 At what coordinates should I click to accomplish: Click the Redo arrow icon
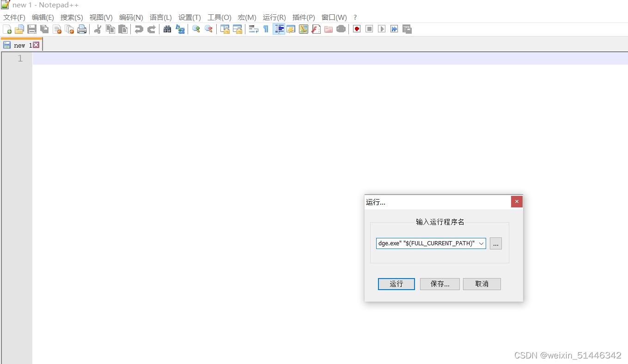tap(151, 29)
